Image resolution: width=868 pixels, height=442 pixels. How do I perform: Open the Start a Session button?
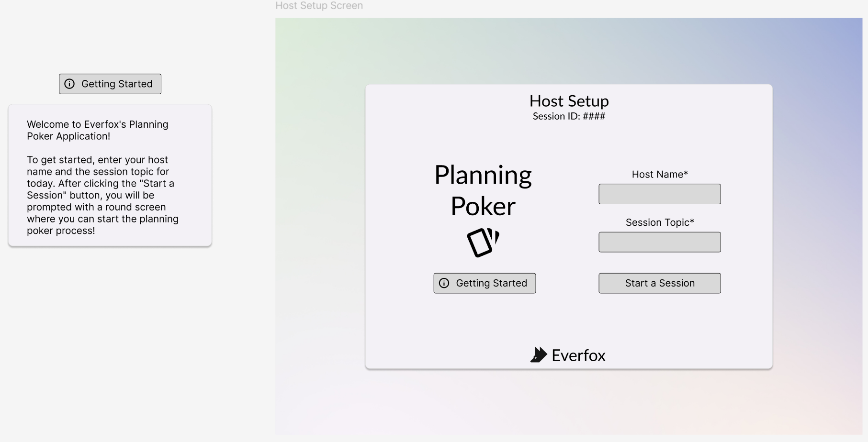click(659, 283)
